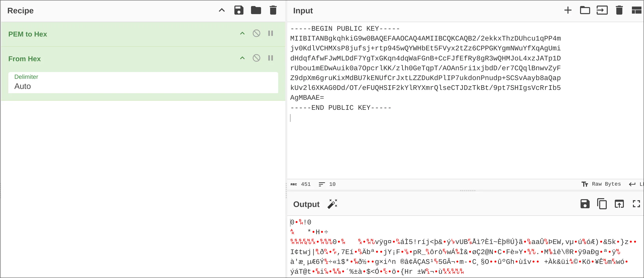
Task: Collapse the PEM to Hex operation
Action: click(x=242, y=33)
